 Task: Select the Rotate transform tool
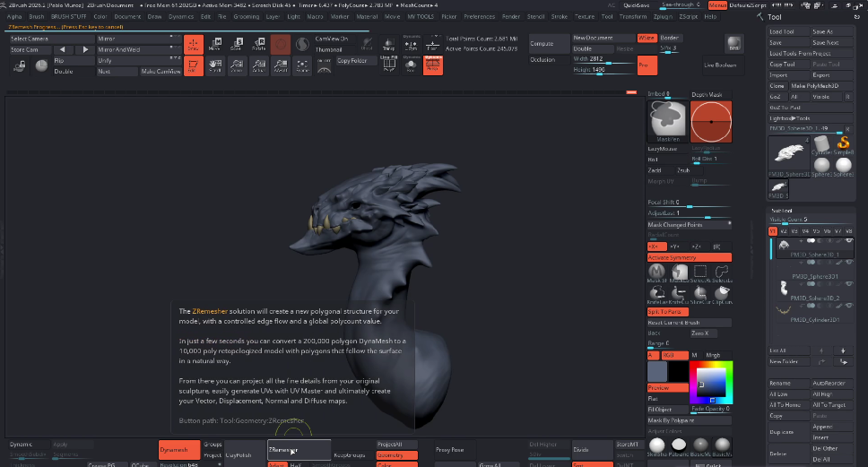coord(258,44)
